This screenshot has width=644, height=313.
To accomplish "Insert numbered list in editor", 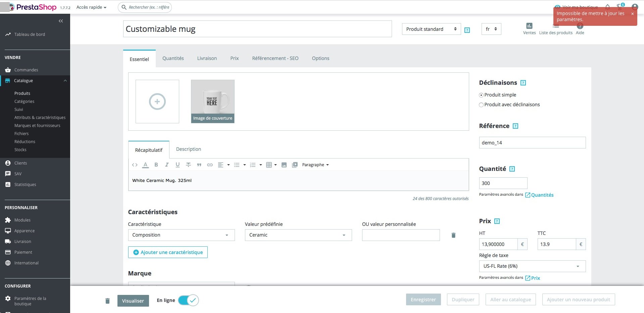I will click(253, 165).
